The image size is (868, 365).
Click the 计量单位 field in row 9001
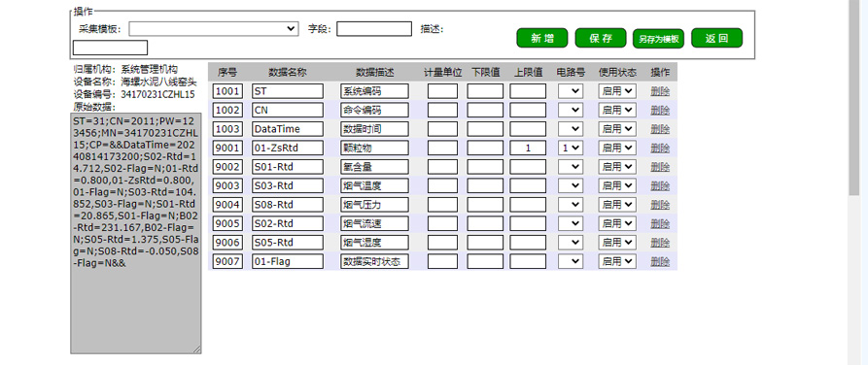[443, 148]
